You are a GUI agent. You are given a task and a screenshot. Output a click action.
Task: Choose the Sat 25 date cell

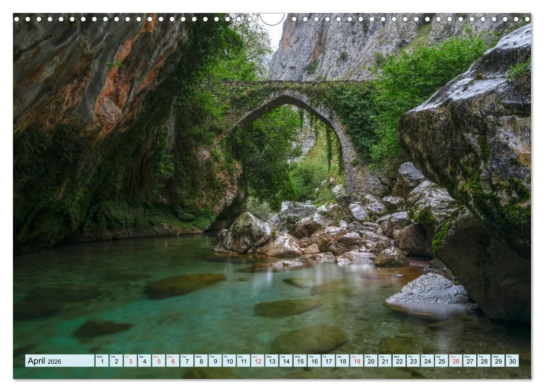point(441,361)
